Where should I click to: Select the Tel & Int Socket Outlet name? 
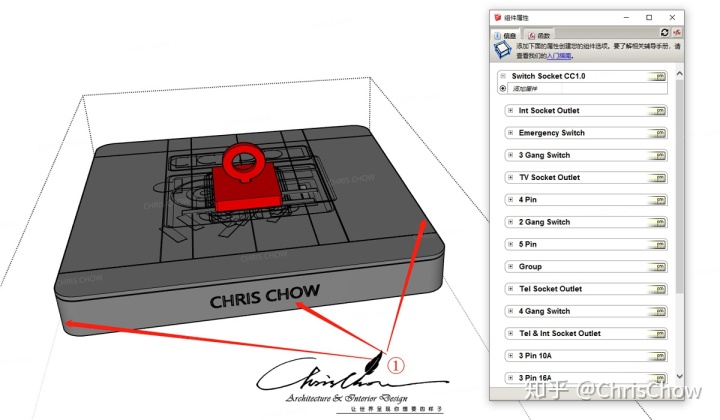click(560, 333)
